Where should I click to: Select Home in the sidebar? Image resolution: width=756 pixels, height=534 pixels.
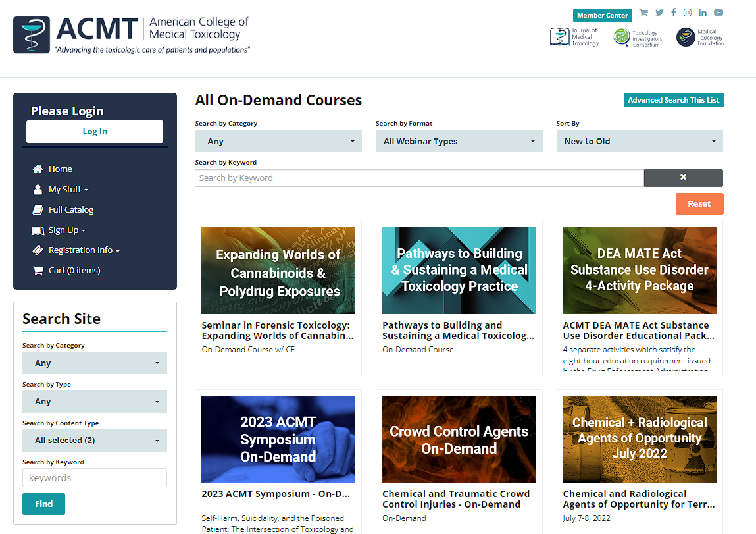click(x=60, y=169)
